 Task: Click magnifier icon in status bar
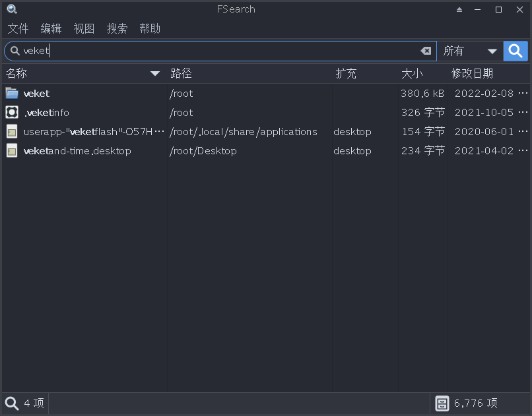pyautogui.click(x=12, y=403)
